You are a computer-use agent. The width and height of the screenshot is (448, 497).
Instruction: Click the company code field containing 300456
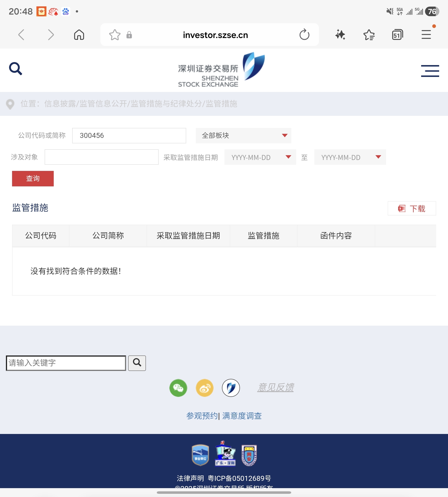[x=129, y=136]
